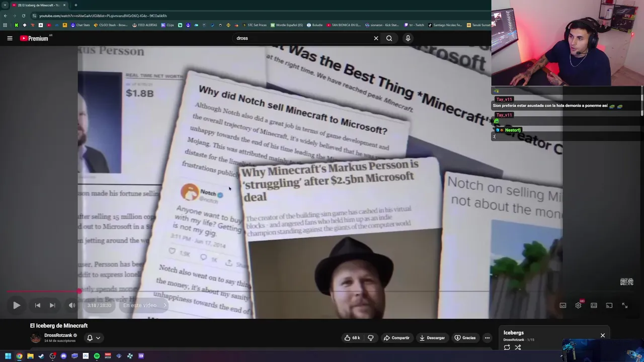Image resolution: width=644 pixels, height=362 pixels.
Task: Go to previous video in playlist
Action: point(37,305)
